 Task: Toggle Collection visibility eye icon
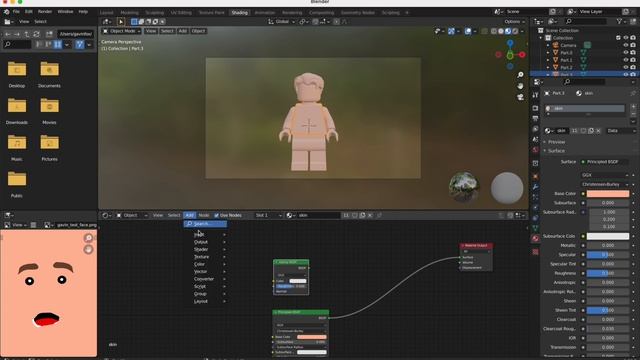pyautogui.click(x=626, y=38)
